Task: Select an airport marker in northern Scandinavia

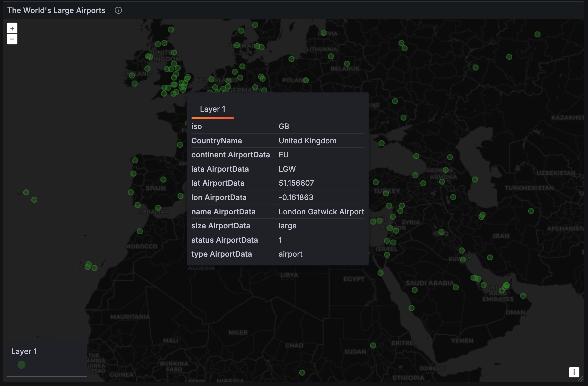Action: (255, 24)
